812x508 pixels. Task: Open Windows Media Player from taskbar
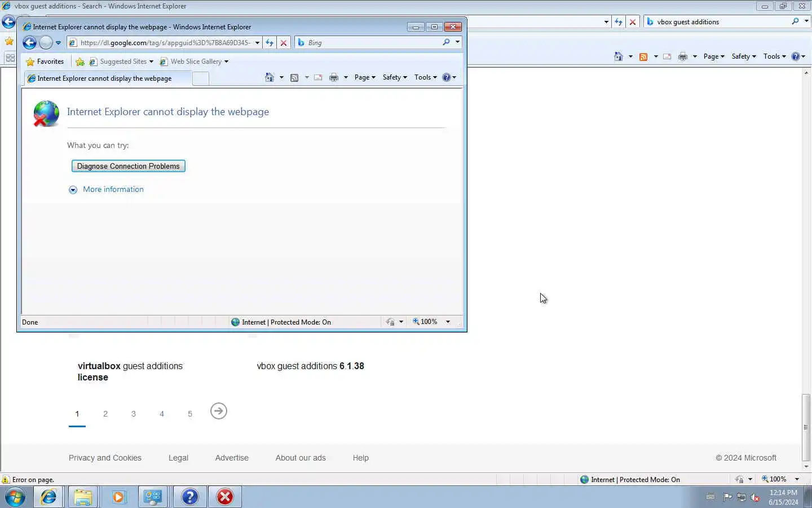[x=118, y=497]
